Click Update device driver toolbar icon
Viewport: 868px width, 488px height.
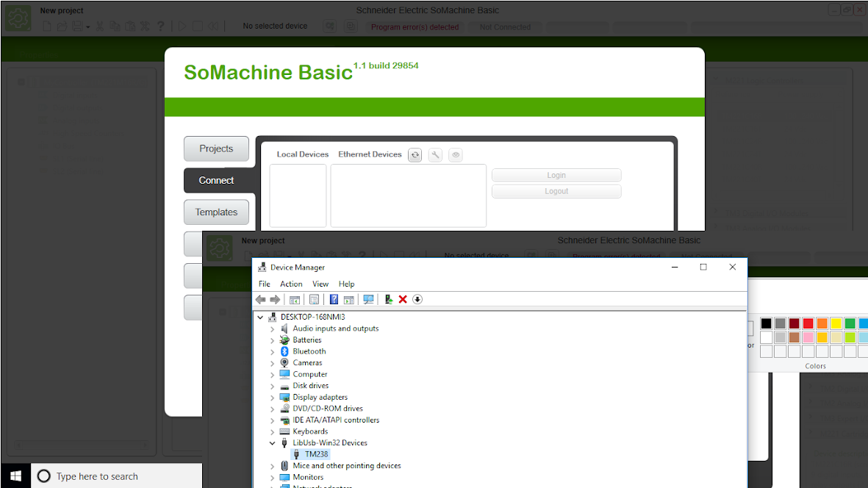[389, 299]
